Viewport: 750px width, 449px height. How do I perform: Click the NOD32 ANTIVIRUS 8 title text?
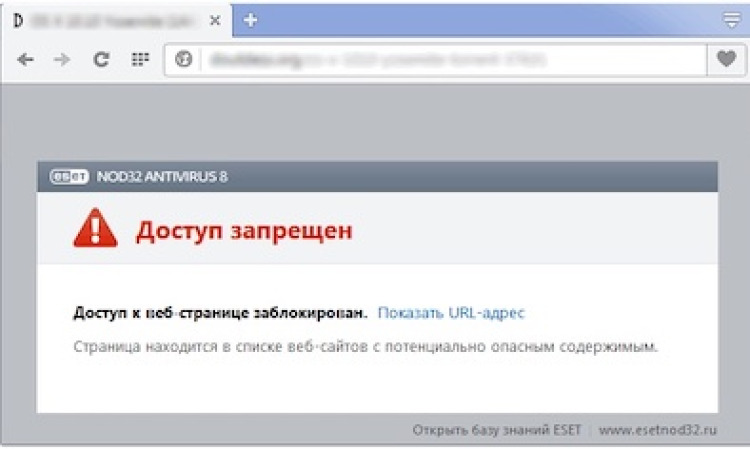point(162,176)
